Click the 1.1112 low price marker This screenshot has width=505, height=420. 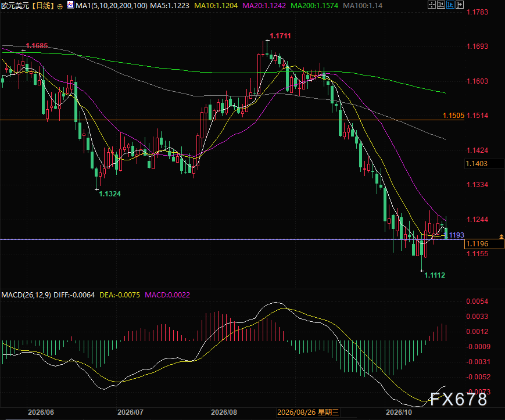(x=435, y=275)
